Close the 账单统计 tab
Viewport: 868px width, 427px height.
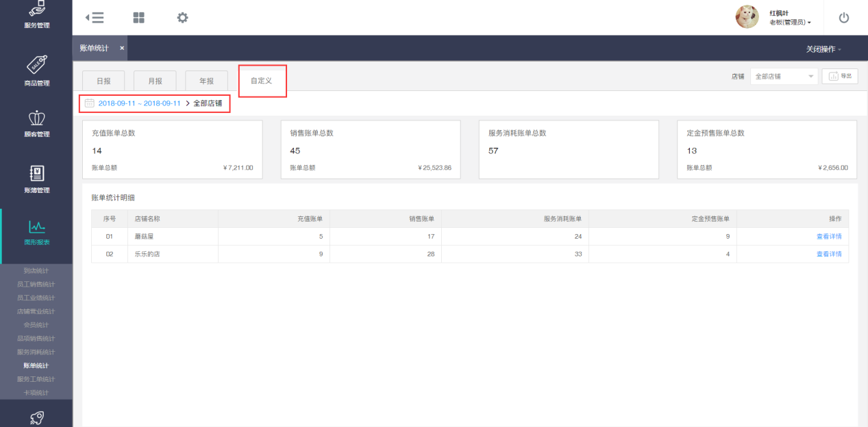[x=122, y=48]
